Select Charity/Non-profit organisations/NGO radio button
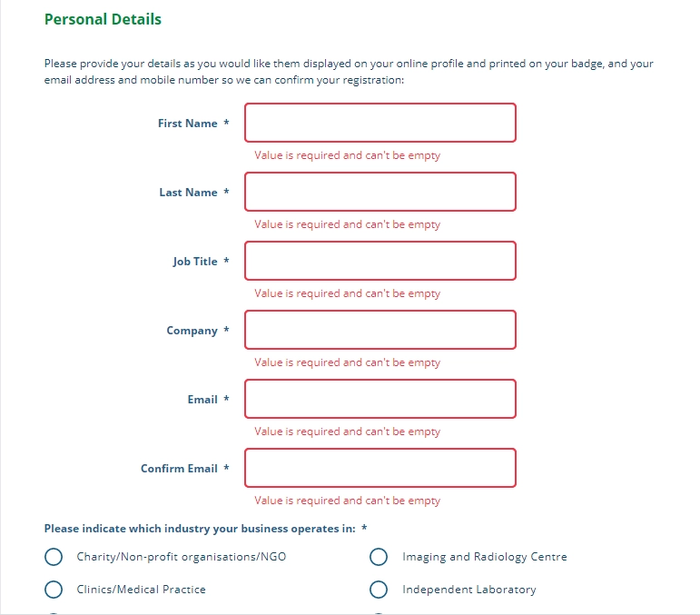Screen dimensions: 700x615 click(54, 557)
